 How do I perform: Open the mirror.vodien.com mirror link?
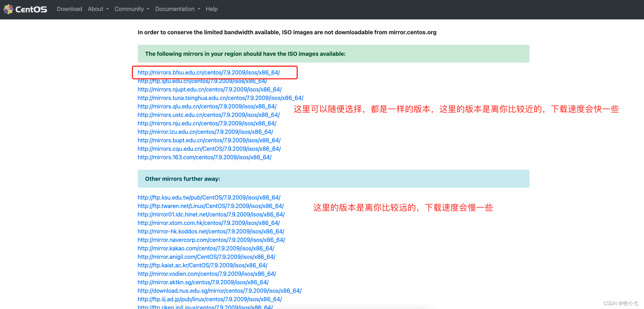tap(207, 274)
